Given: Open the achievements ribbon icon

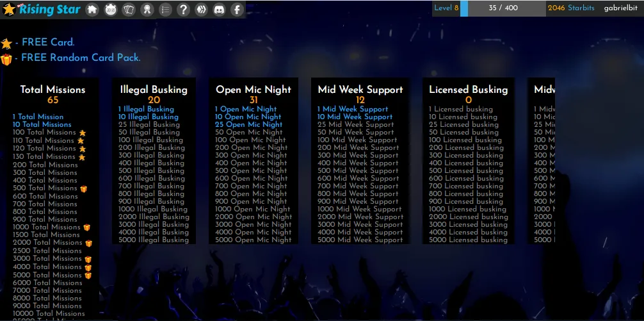Looking at the screenshot, I should point(147,10).
